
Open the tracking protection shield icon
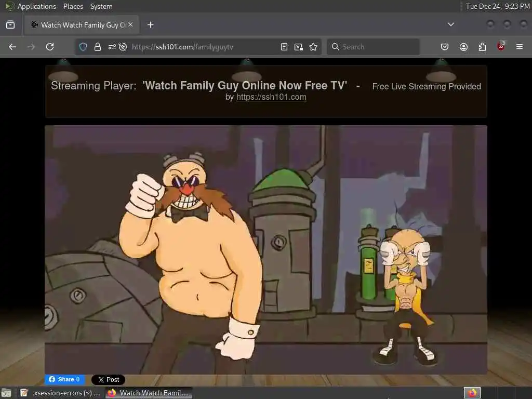83,47
